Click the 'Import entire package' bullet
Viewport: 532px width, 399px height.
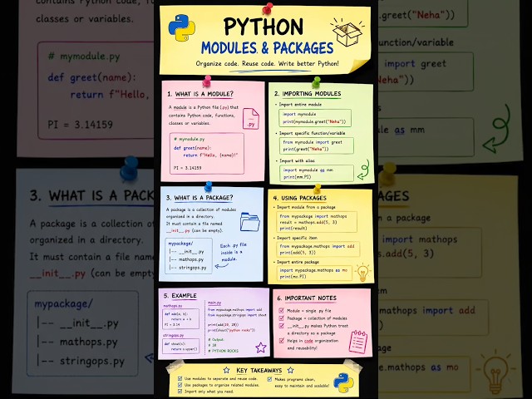point(298,262)
